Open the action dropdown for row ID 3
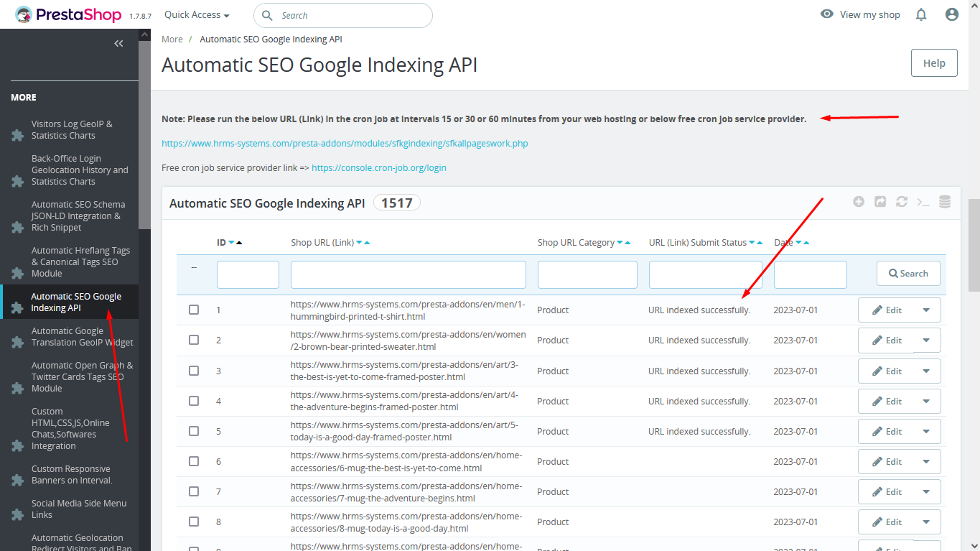This screenshot has height=551, width=980. 926,371
